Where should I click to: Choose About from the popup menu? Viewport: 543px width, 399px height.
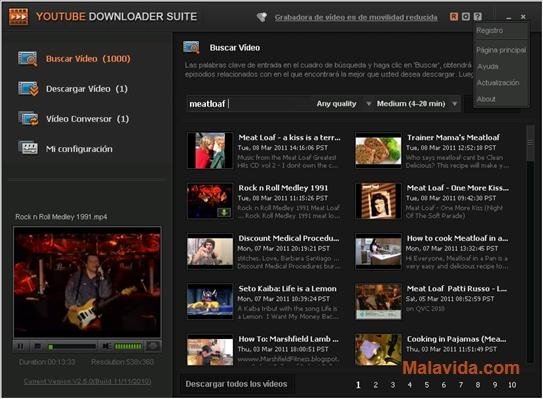[486, 99]
